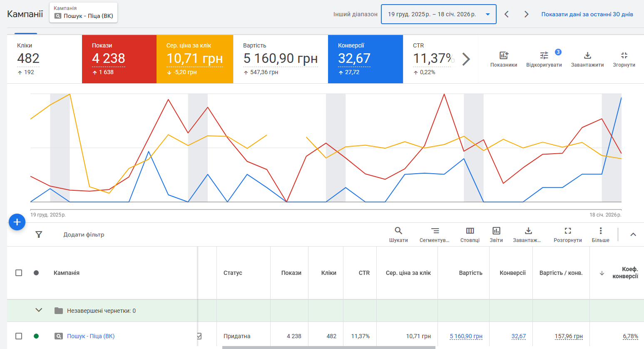Open Звіти reports from table toolbar

point(496,234)
